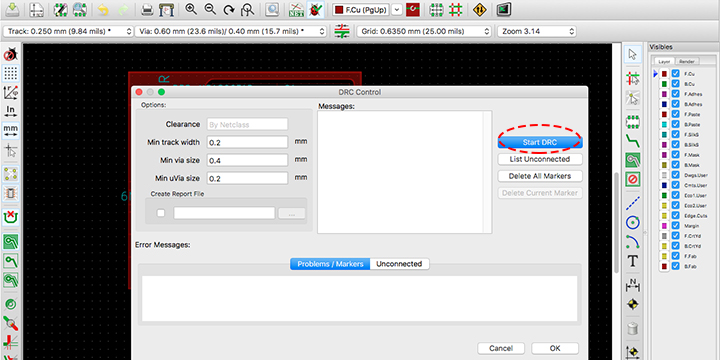The height and width of the screenshot is (360, 720).
Task: Click the Read netlist NET icon
Action: coord(296,9)
